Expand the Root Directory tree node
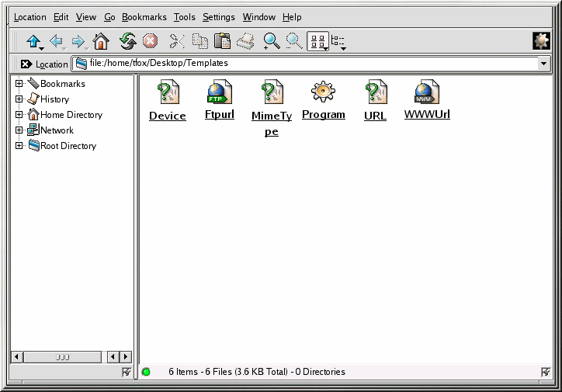The width and height of the screenshot is (562, 392). 19,146
